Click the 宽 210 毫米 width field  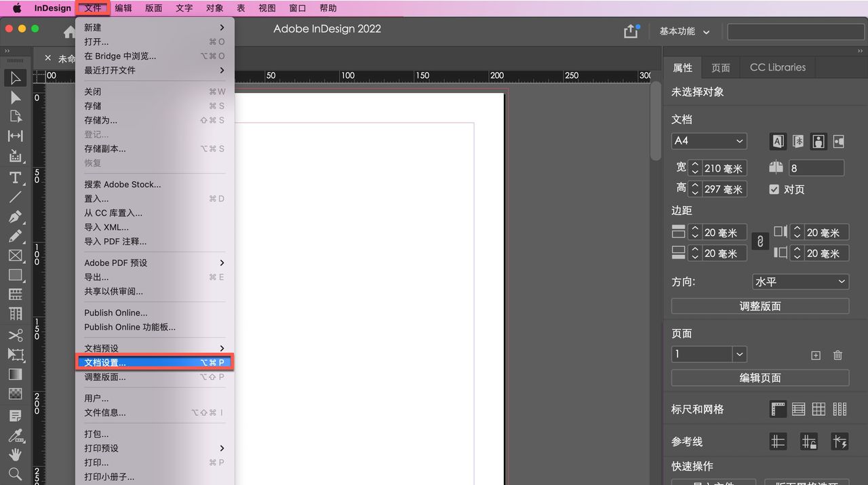tap(724, 168)
